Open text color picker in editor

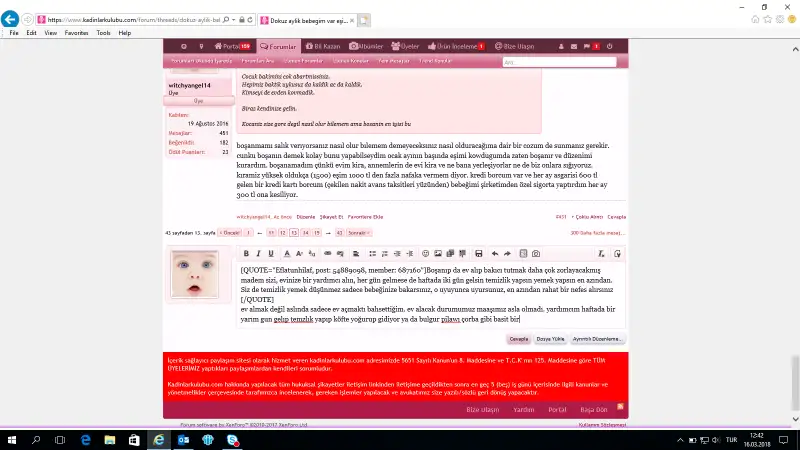[x=285, y=253]
